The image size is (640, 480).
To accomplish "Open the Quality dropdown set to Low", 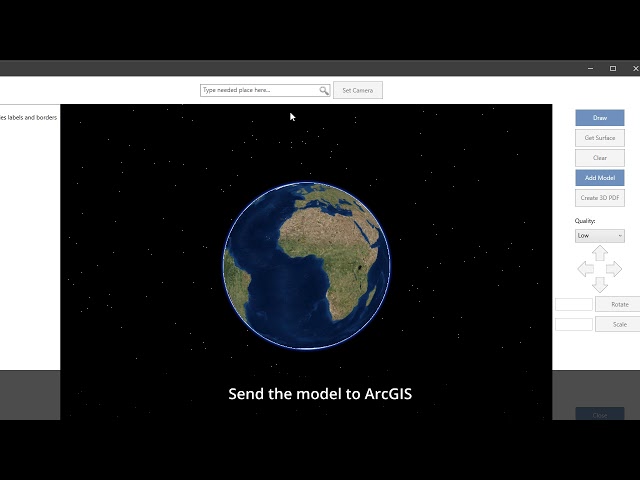I will click(600, 236).
